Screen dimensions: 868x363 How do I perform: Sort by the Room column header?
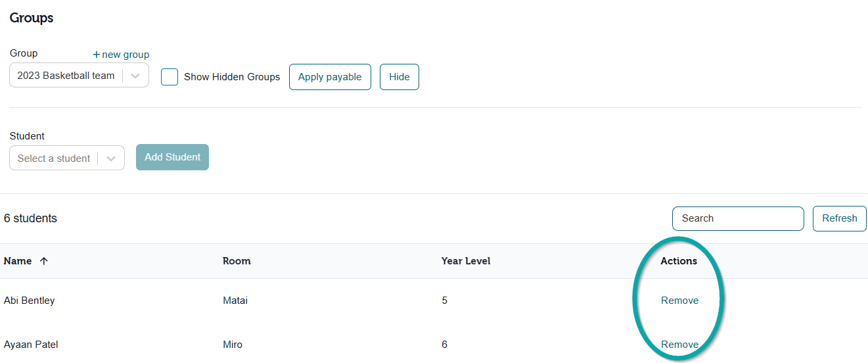(237, 261)
